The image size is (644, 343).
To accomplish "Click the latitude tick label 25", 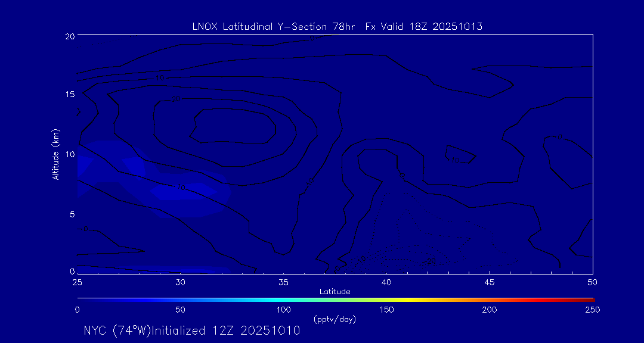I will tap(78, 282).
